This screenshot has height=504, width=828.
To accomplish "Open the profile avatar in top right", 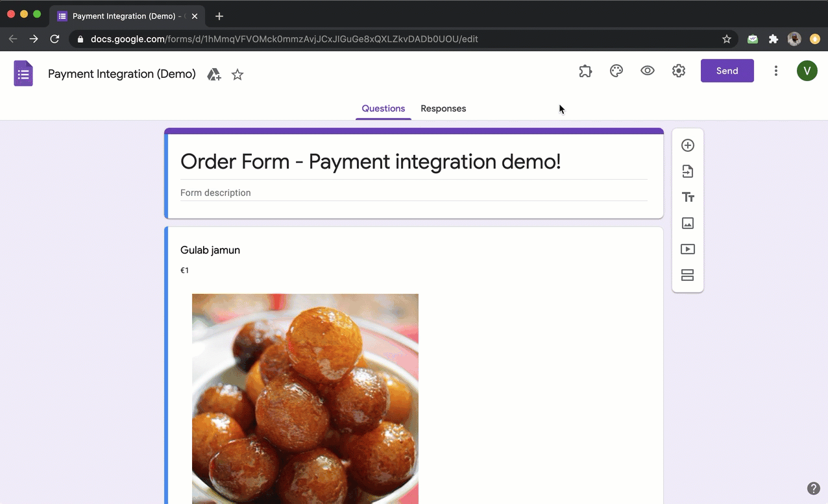I will [x=807, y=71].
